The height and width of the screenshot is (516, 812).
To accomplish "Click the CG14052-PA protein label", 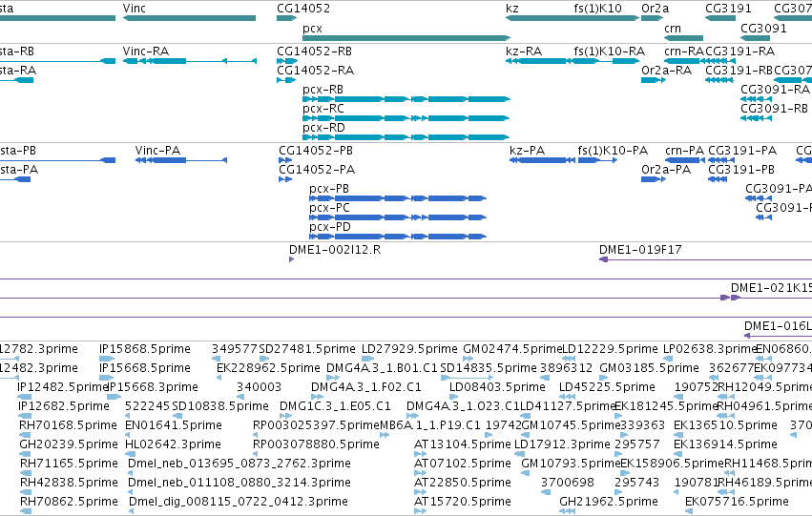I will click(x=317, y=170).
